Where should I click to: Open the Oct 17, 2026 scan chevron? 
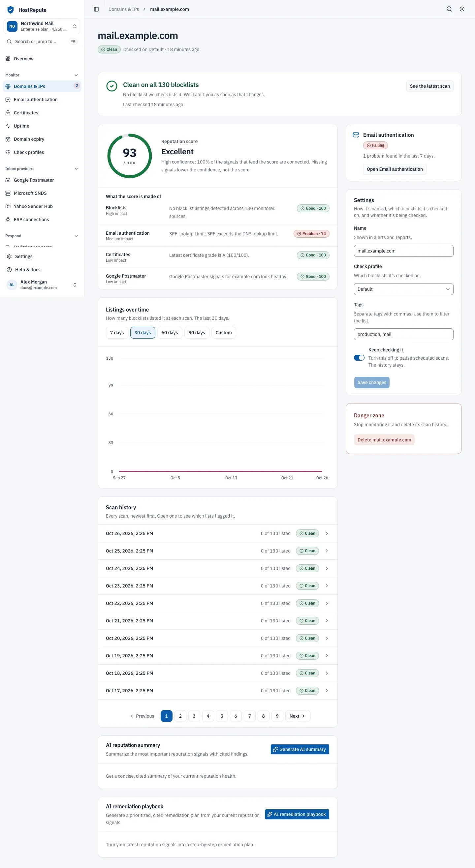(327, 690)
